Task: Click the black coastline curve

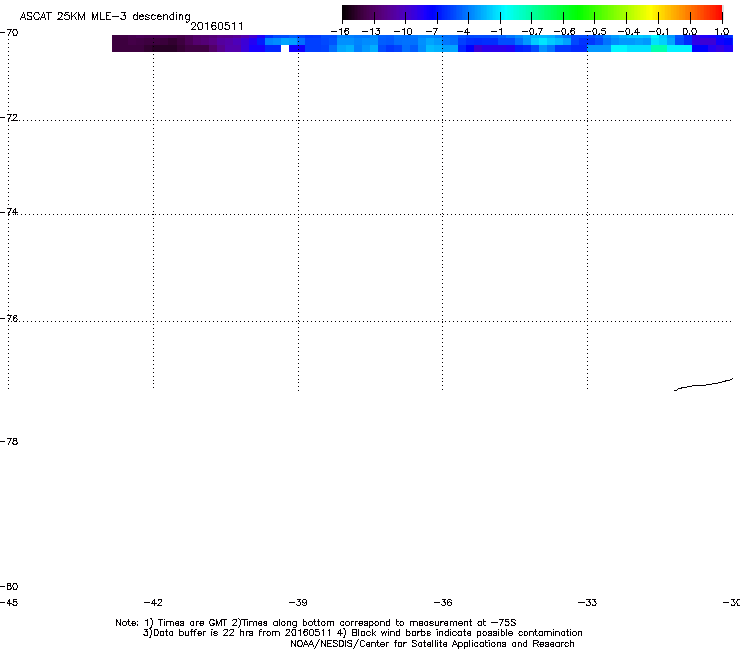Action: click(x=703, y=385)
